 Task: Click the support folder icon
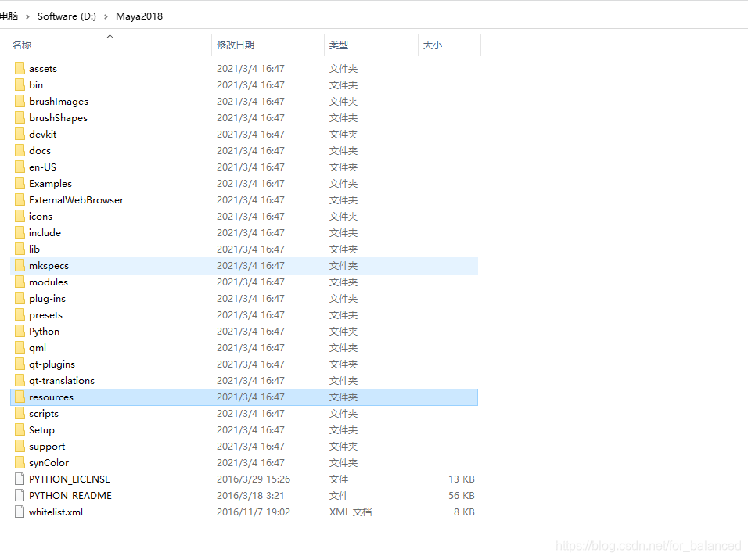coord(20,447)
